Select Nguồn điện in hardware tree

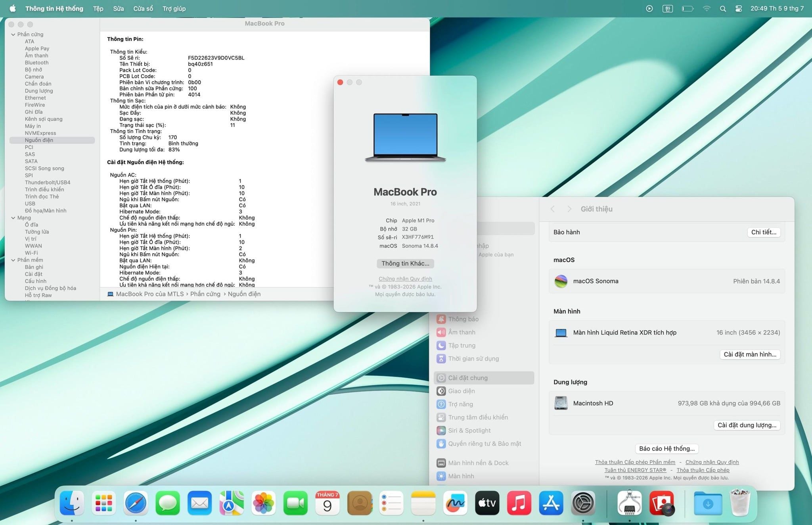[52, 140]
